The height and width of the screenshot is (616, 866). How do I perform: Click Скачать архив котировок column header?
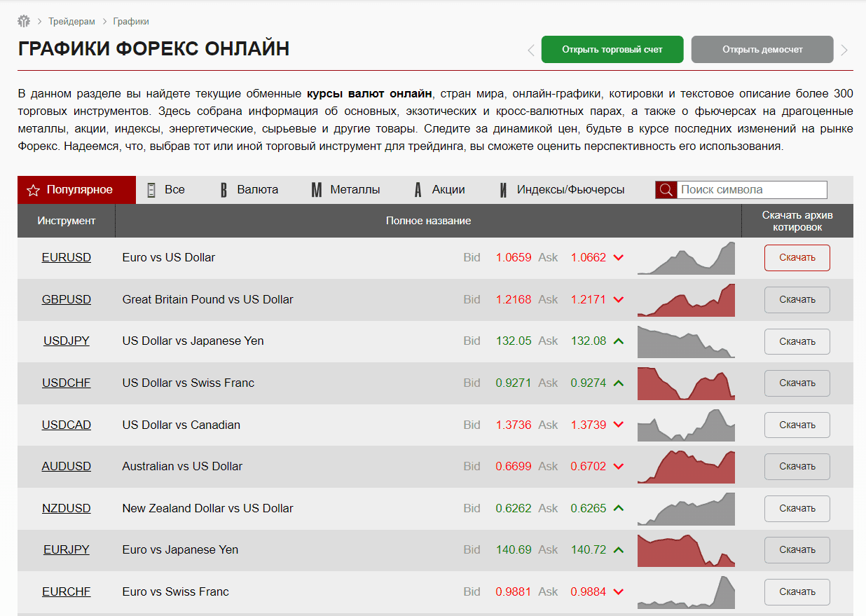[797, 221]
